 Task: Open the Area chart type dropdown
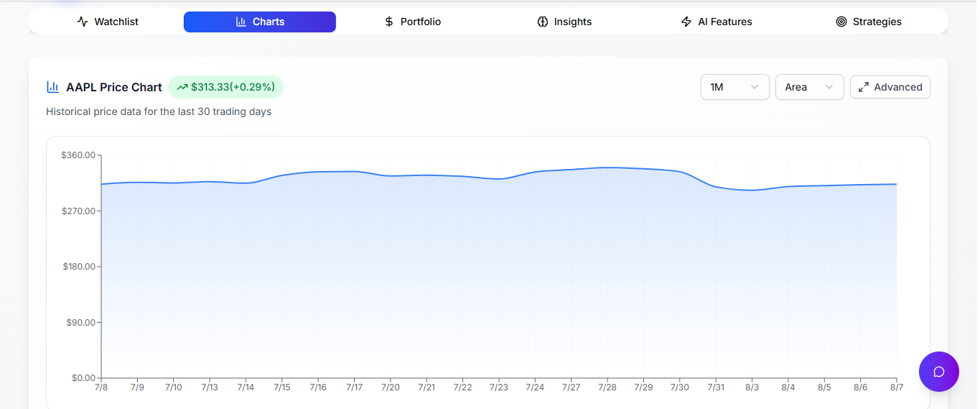pyautogui.click(x=810, y=87)
